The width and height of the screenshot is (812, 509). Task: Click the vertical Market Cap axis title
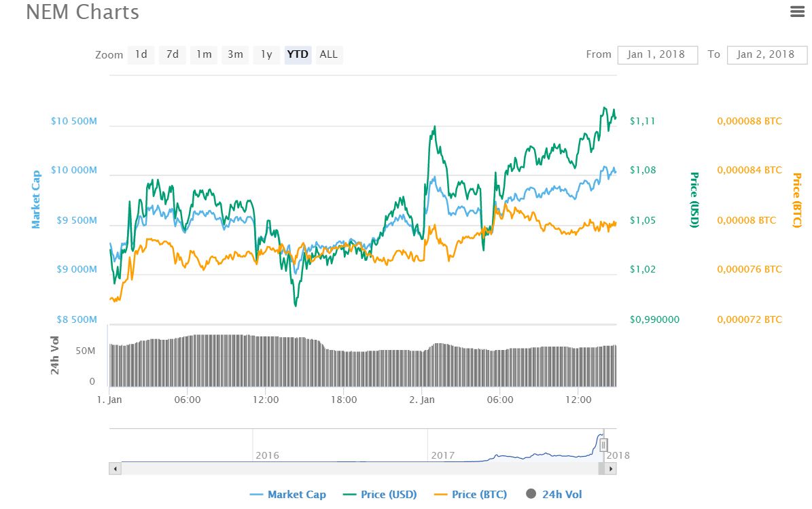pos(36,199)
